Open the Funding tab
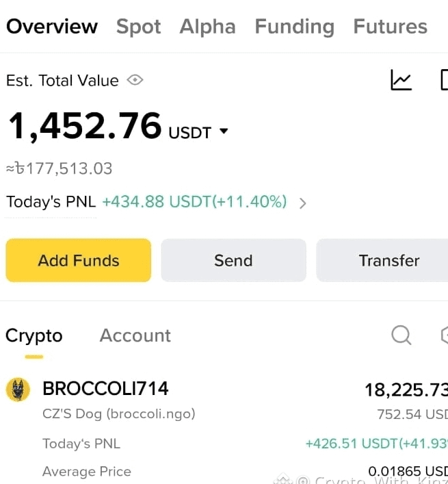 (295, 27)
